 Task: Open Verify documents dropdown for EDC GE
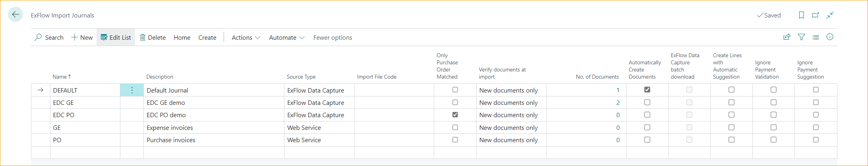pyautogui.click(x=511, y=102)
